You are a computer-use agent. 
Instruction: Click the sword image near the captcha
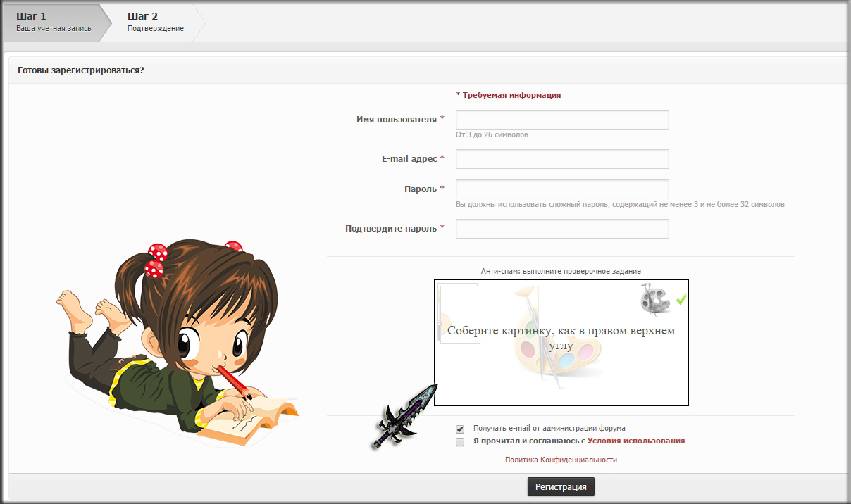[405, 417]
